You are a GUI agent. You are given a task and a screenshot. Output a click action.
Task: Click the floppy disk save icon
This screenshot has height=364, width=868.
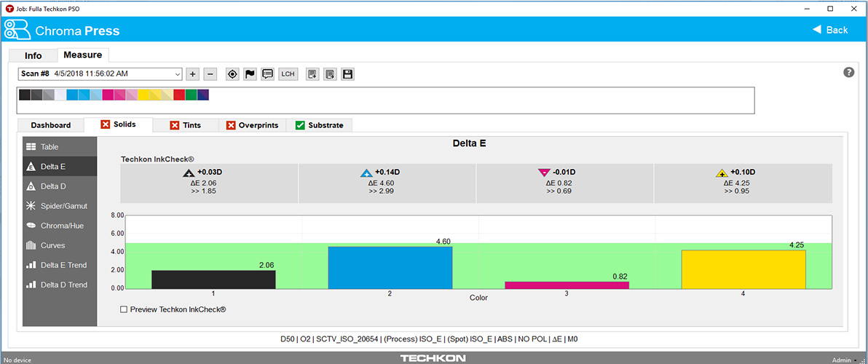347,74
